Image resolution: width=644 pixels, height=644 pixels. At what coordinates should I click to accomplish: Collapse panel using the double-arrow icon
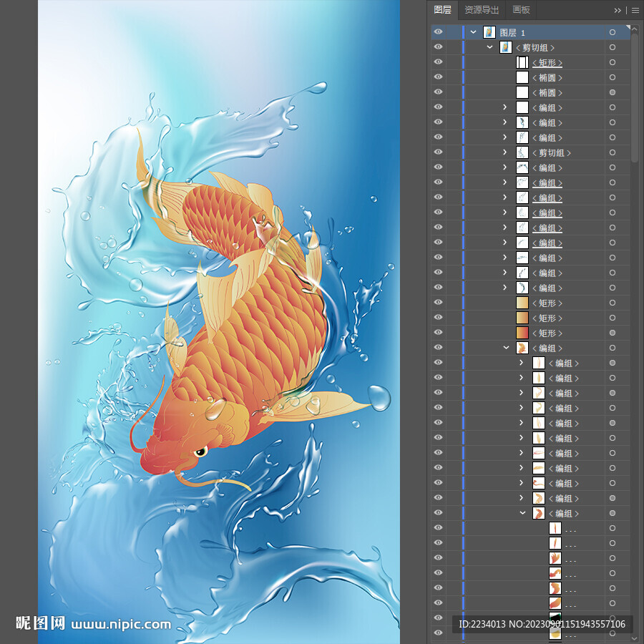[x=618, y=10]
